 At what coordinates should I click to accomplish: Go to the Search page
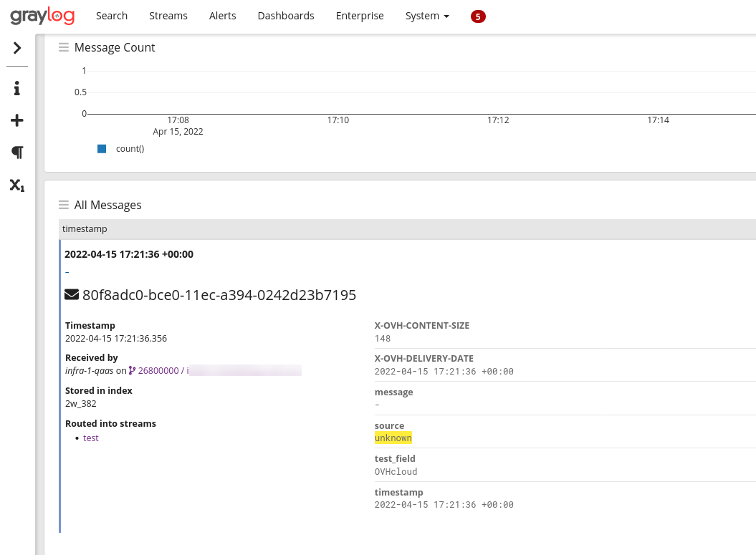click(112, 16)
